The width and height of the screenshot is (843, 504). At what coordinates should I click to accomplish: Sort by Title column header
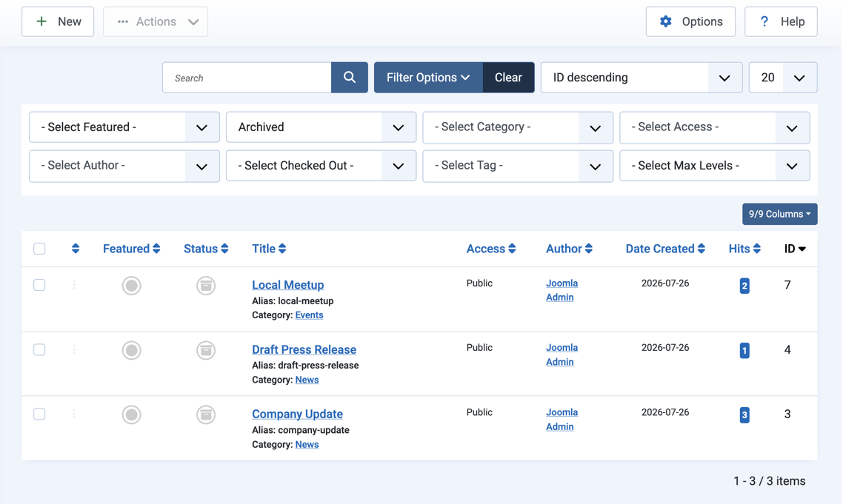click(x=269, y=249)
